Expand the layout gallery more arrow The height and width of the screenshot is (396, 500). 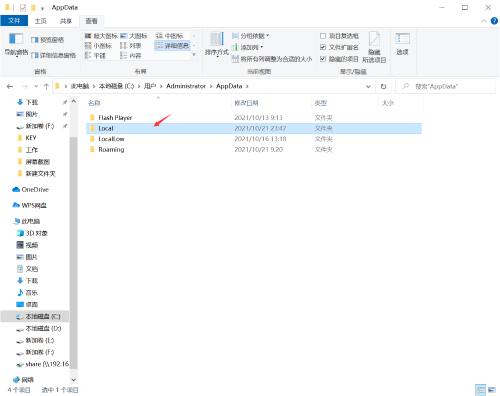click(x=194, y=55)
